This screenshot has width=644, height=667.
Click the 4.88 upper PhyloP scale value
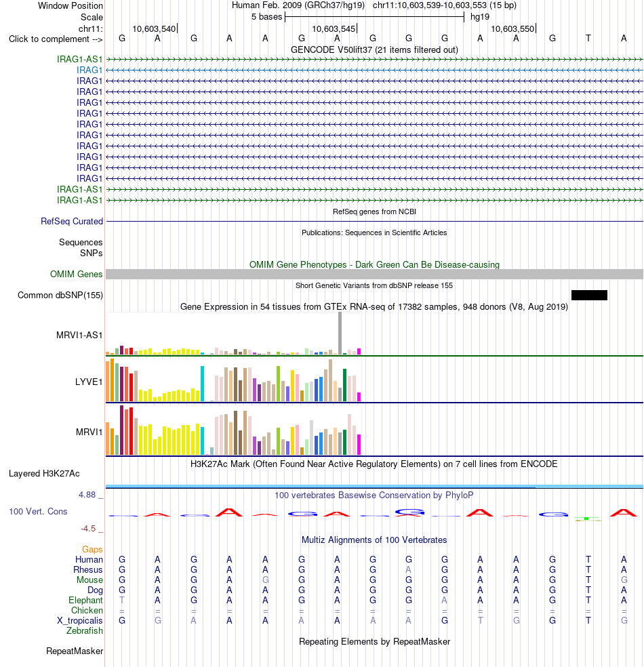[x=87, y=495]
